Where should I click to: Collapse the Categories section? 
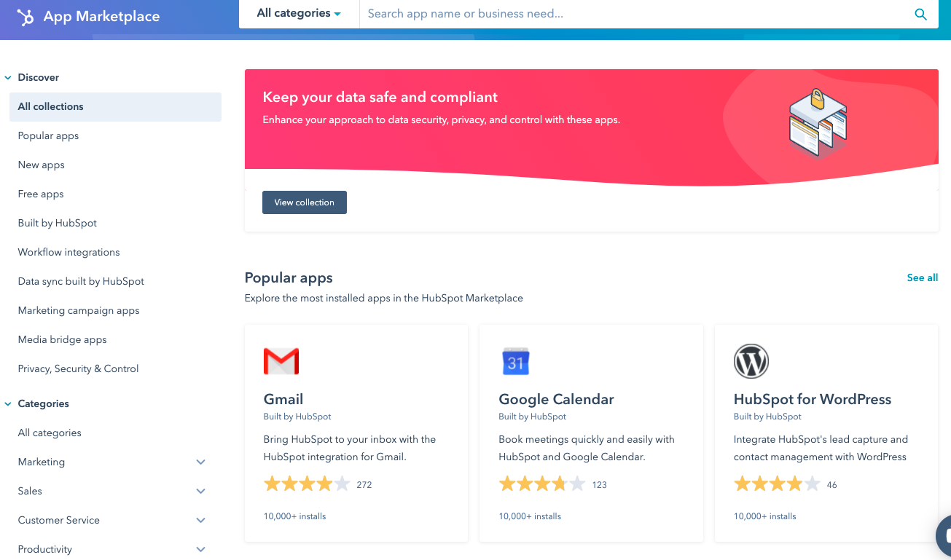pos(8,403)
